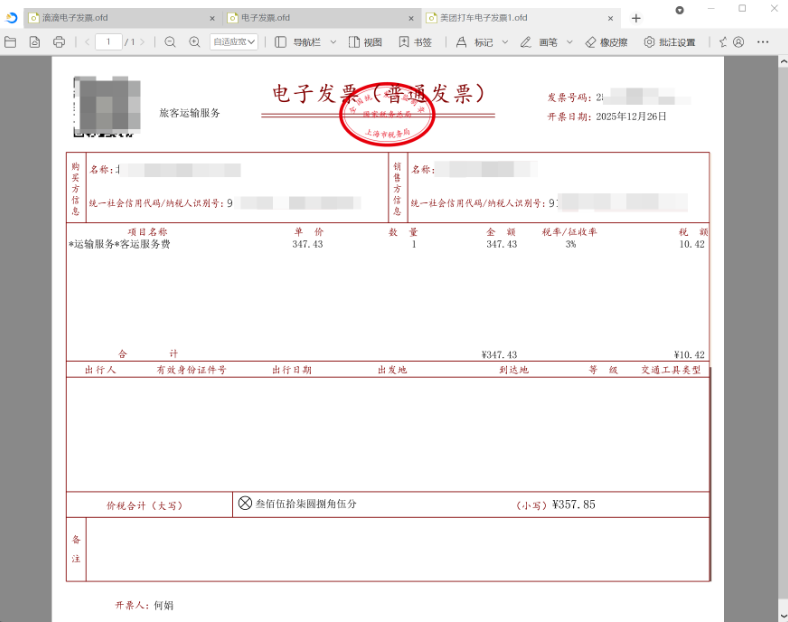Zoom out with the minus magnifier
Viewport: 788px width, 622px height.
point(170,42)
